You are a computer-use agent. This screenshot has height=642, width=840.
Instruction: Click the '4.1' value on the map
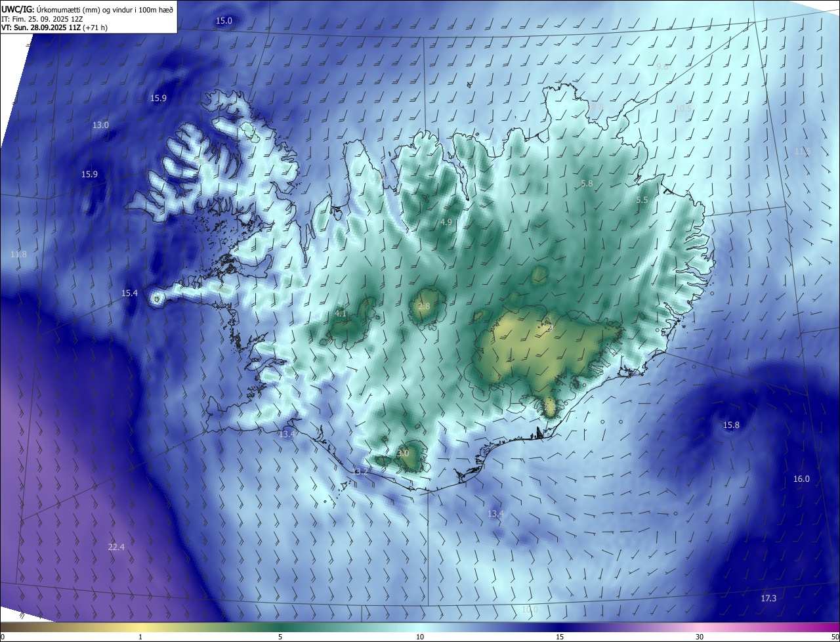[341, 314]
